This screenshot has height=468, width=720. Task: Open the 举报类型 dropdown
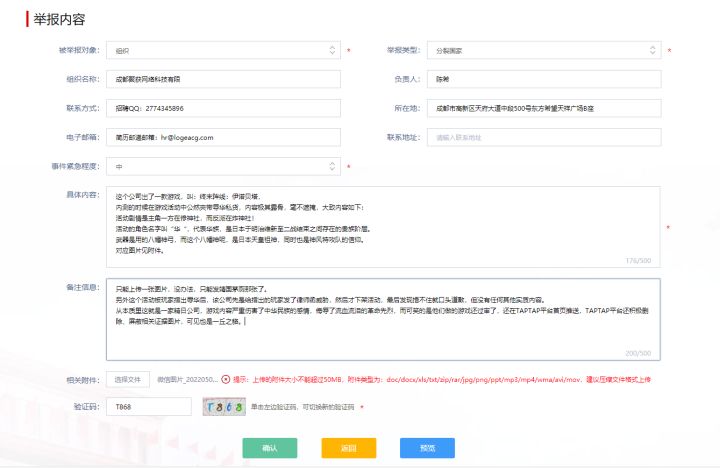click(x=544, y=51)
